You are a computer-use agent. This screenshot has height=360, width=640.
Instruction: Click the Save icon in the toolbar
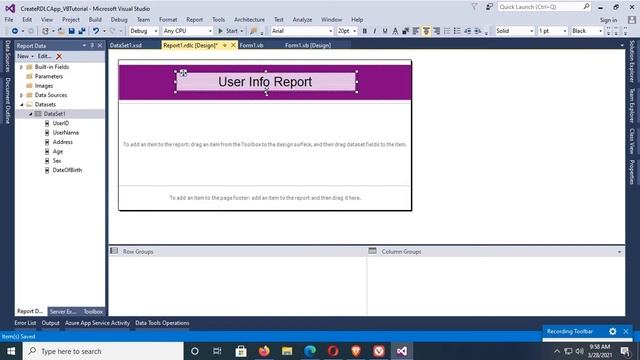point(71,31)
